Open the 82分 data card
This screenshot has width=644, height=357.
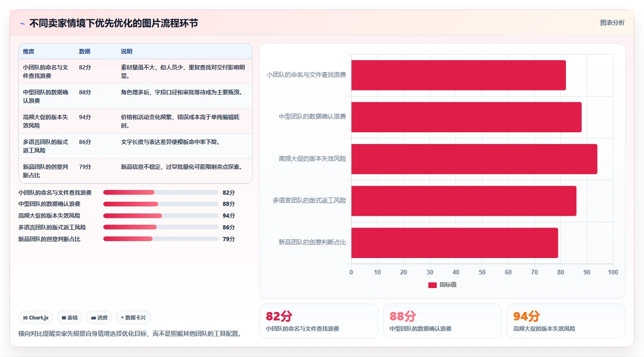point(318,321)
